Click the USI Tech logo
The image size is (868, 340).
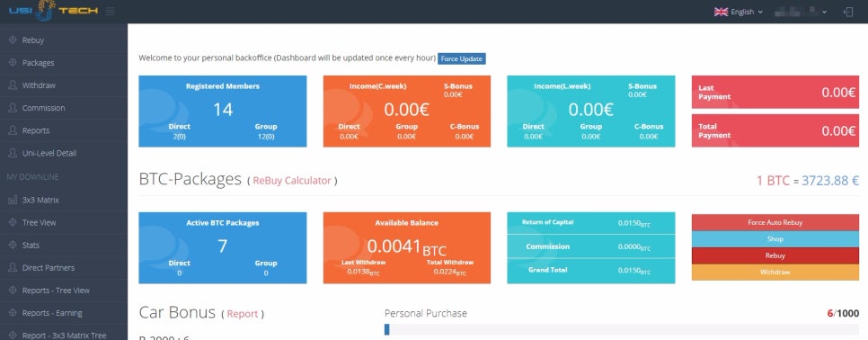pyautogui.click(x=53, y=11)
